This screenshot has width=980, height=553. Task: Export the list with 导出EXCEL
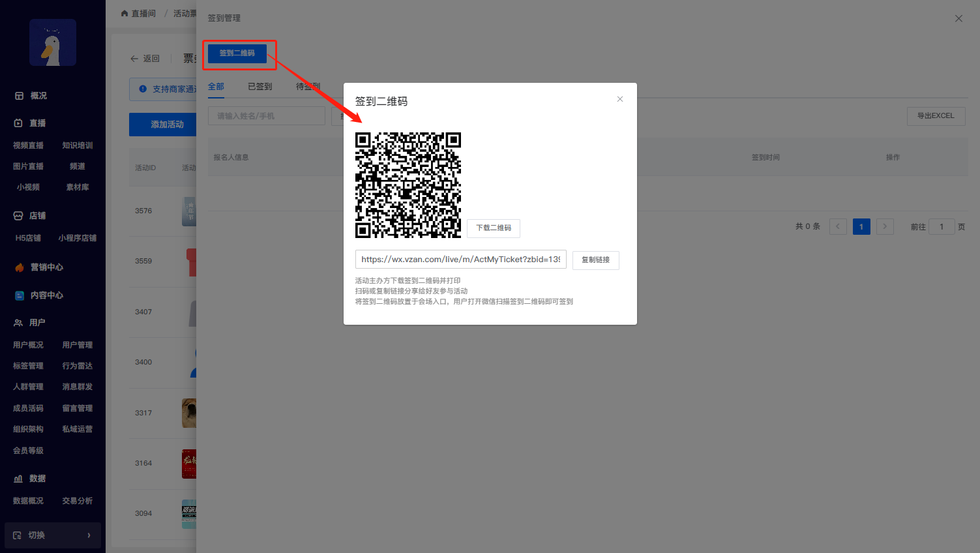(936, 116)
